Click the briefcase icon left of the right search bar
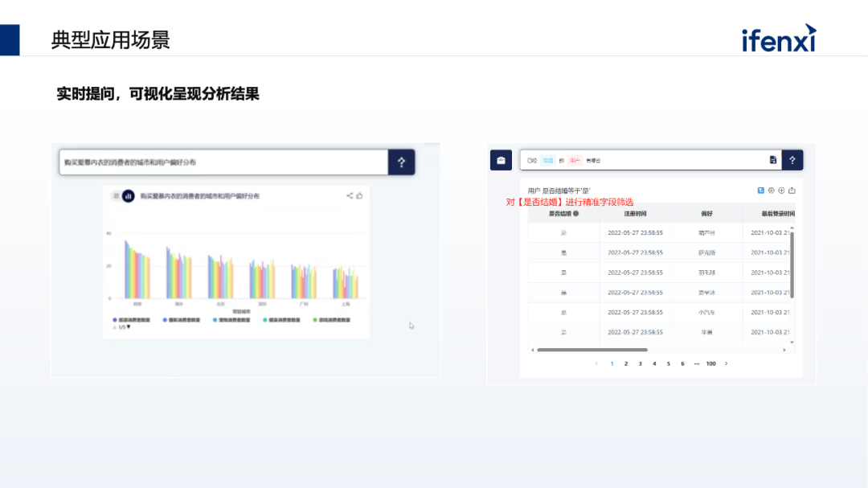868x488 pixels. [x=502, y=160]
